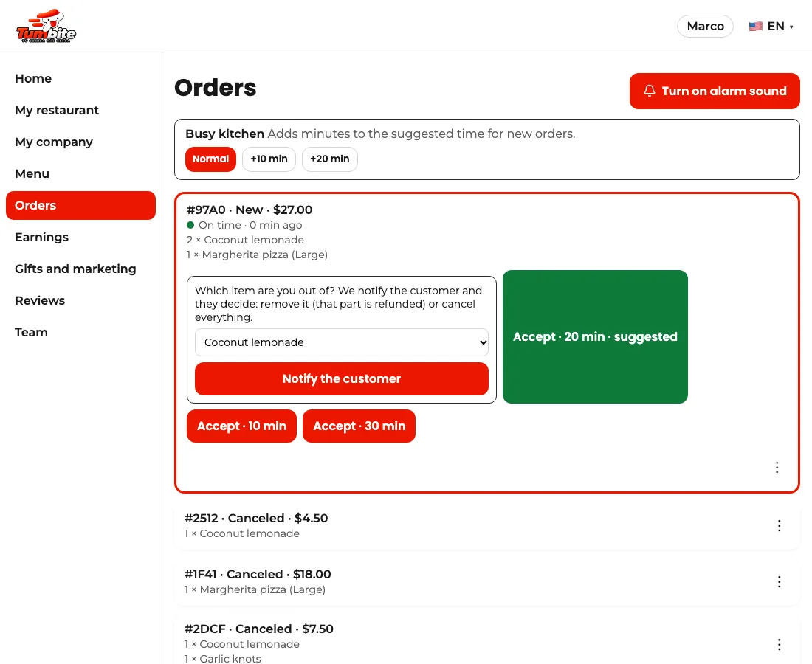Accept order in 10 min

(242, 426)
